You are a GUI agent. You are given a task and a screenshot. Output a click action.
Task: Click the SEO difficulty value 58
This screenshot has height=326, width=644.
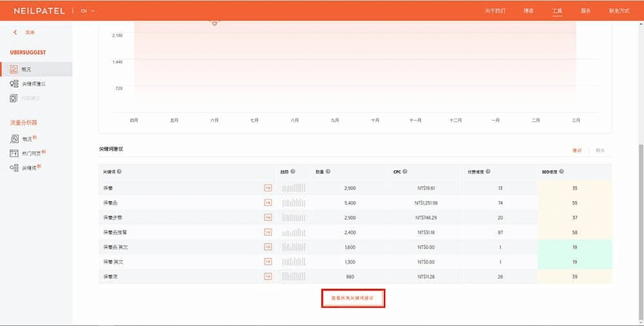pos(574,233)
